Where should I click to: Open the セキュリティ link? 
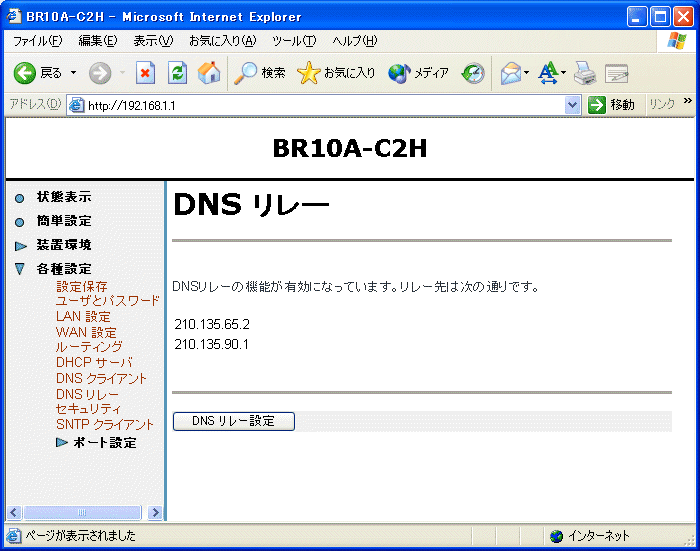(88, 409)
